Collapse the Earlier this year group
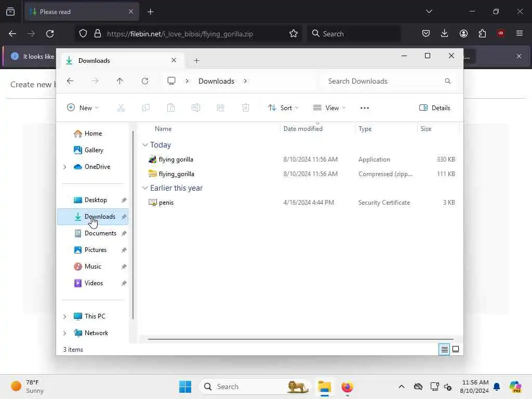532x399 pixels. tap(145, 188)
